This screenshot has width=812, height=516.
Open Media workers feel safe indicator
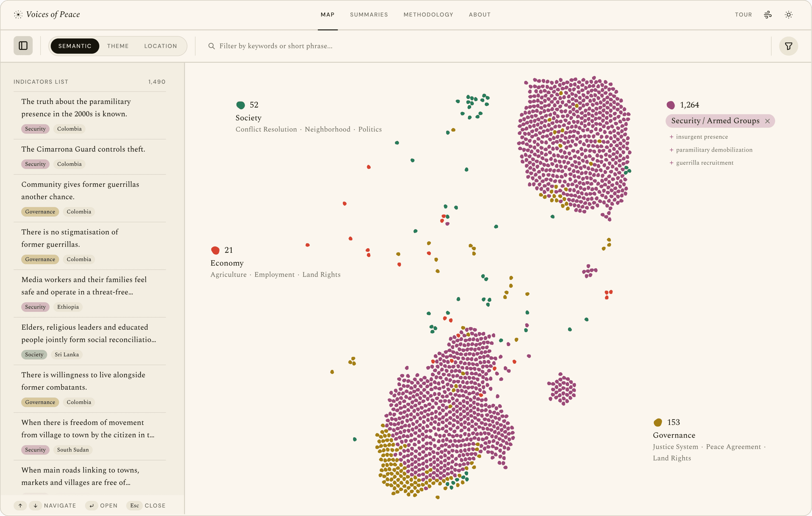pos(90,293)
